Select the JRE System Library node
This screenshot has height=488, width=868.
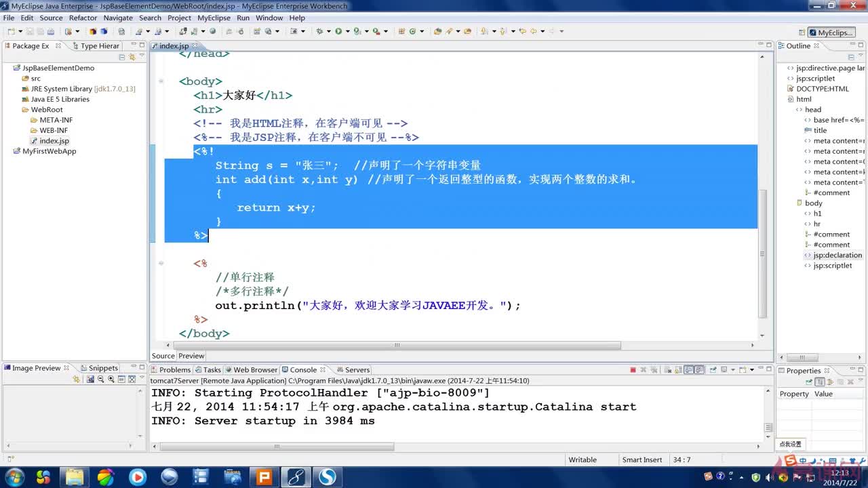(x=79, y=89)
